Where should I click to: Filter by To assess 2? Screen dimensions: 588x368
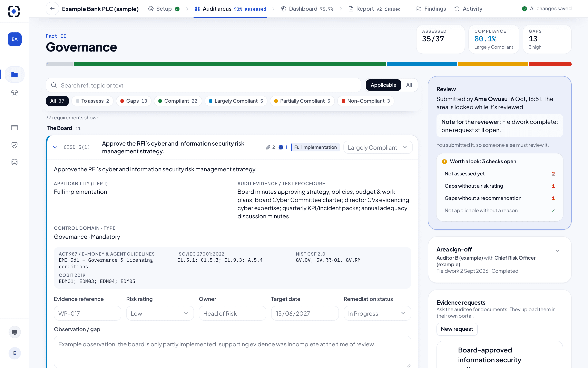coord(92,101)
